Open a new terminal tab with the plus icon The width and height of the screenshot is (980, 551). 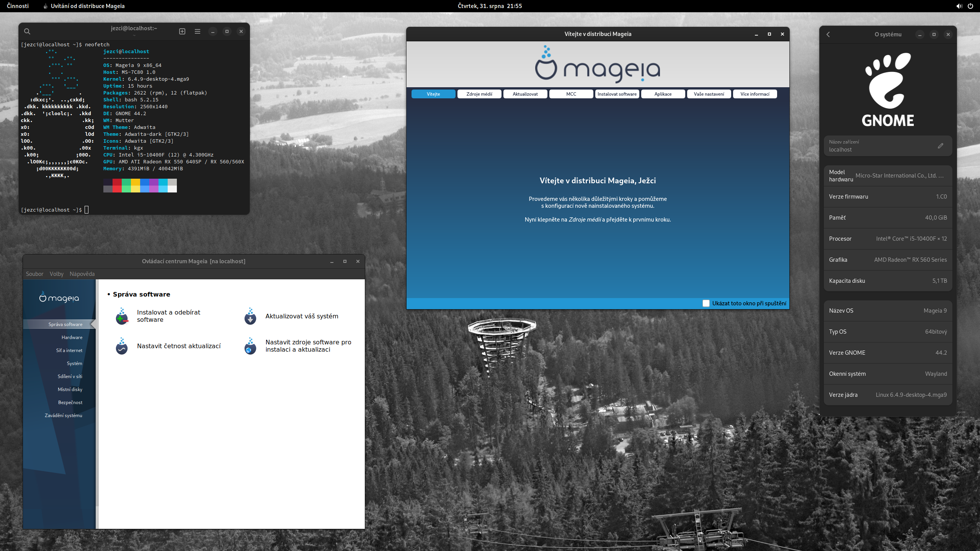[x=182, y=31]
